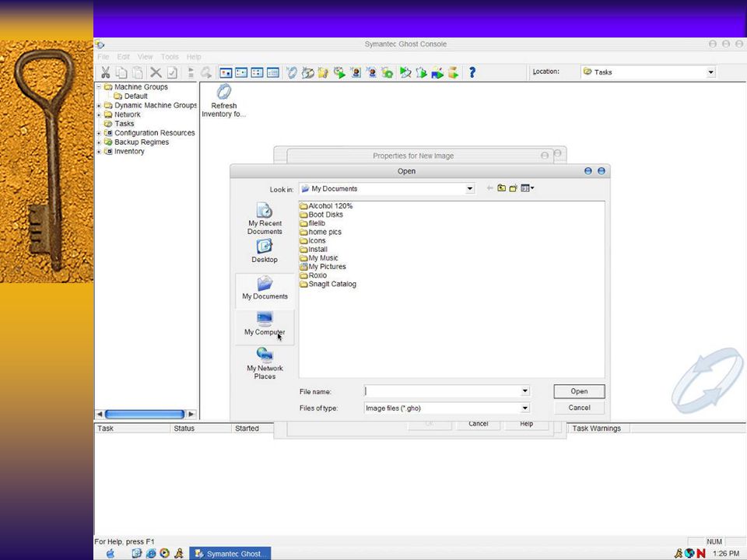Open the Edit menu

click(x=124, y=57)
